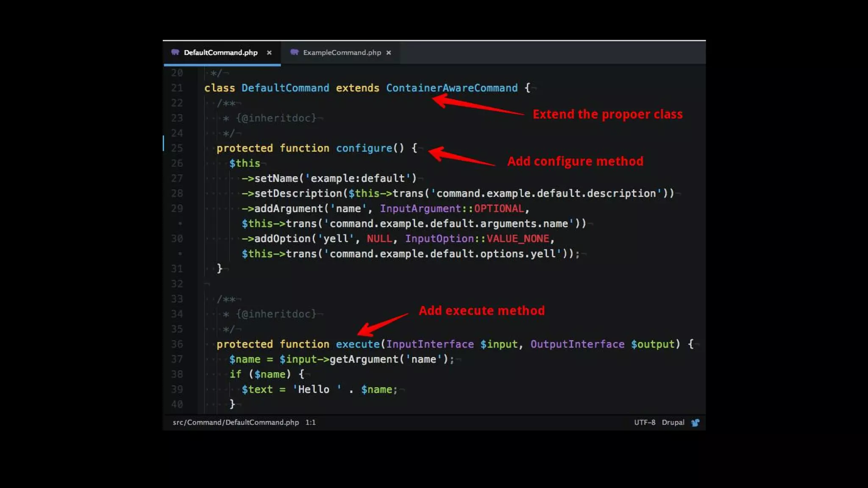Open the Drupal grammar selector
The image size is (868, 488).
(x=673, y=422)
